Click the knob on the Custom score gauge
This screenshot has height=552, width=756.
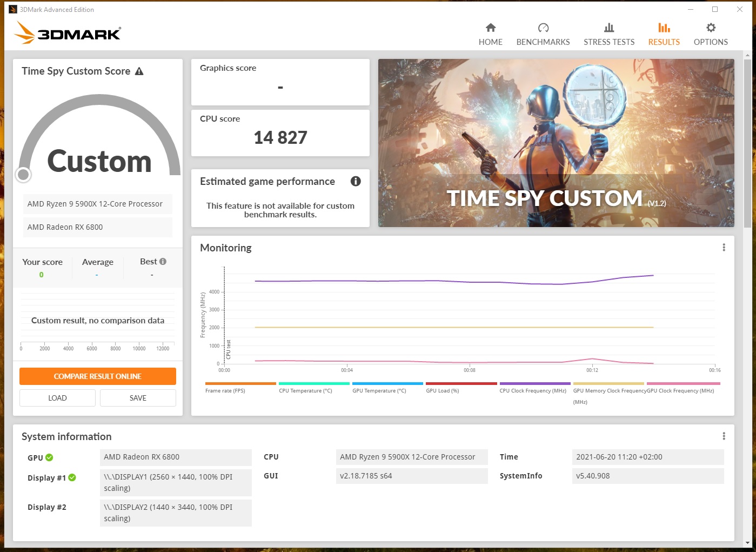(23, 174)
